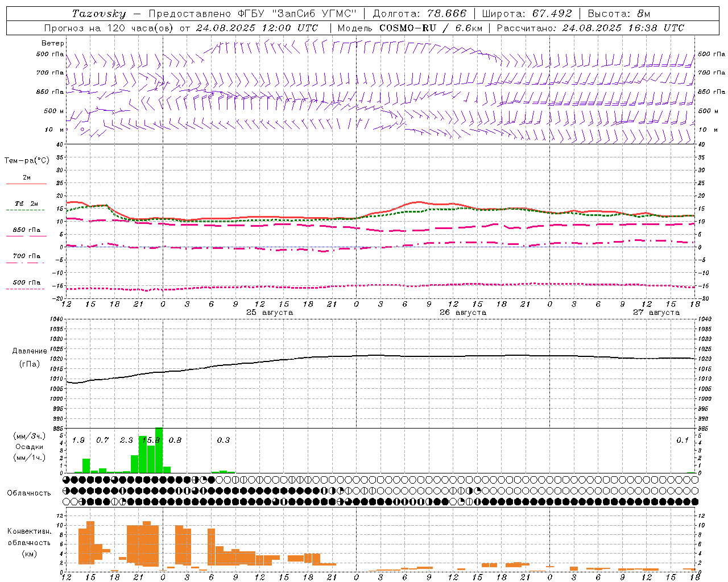Click the "500 м" wind level label on left axis
Image resolution: width=728 pixels, height=582 pixels.
tap(54, 111)
